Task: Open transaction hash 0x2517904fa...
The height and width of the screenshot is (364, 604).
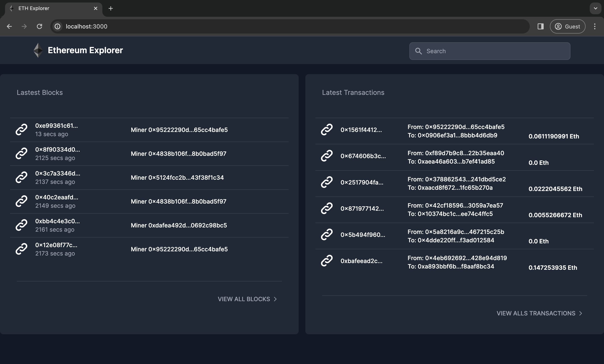Action: tap(362, 182)
